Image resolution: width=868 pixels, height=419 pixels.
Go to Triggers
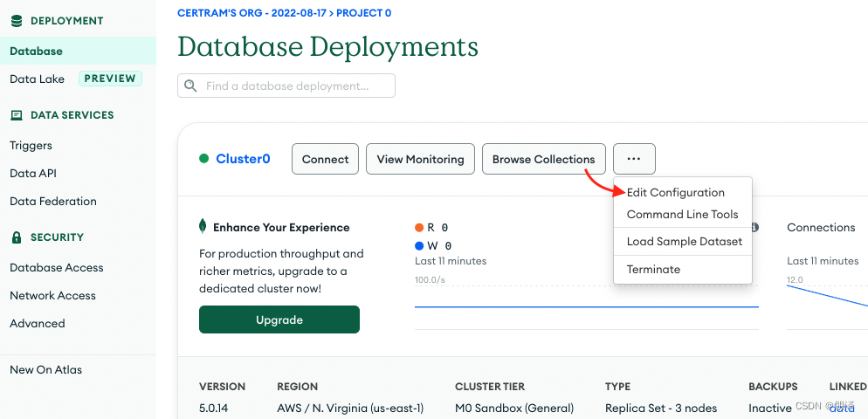pyautogui.click(x=31, y=146)
